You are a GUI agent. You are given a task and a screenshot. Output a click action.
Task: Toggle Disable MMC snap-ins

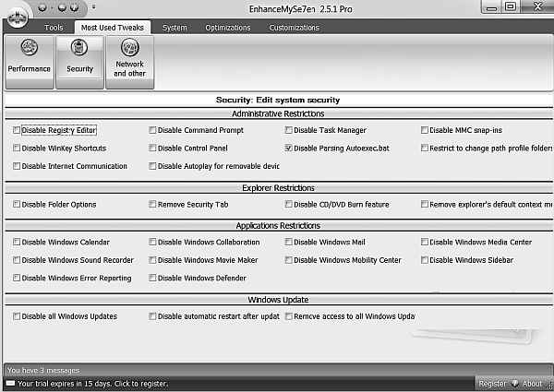425,130
